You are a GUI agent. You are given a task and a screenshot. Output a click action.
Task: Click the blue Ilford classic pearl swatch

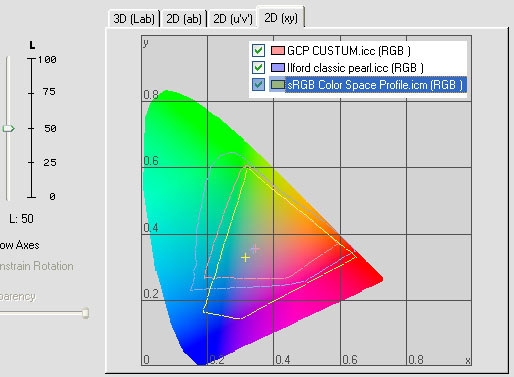tap(278, 68)
